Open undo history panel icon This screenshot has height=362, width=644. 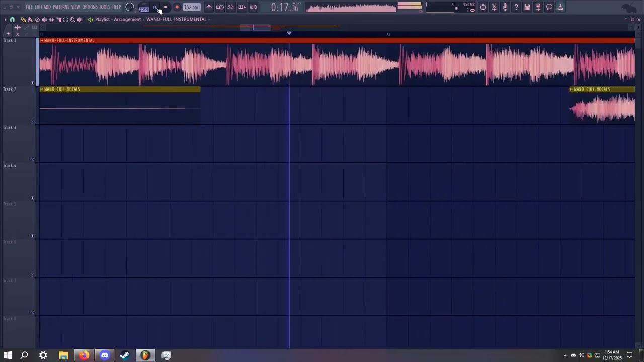pyautogui.click(x=483, y=7)
